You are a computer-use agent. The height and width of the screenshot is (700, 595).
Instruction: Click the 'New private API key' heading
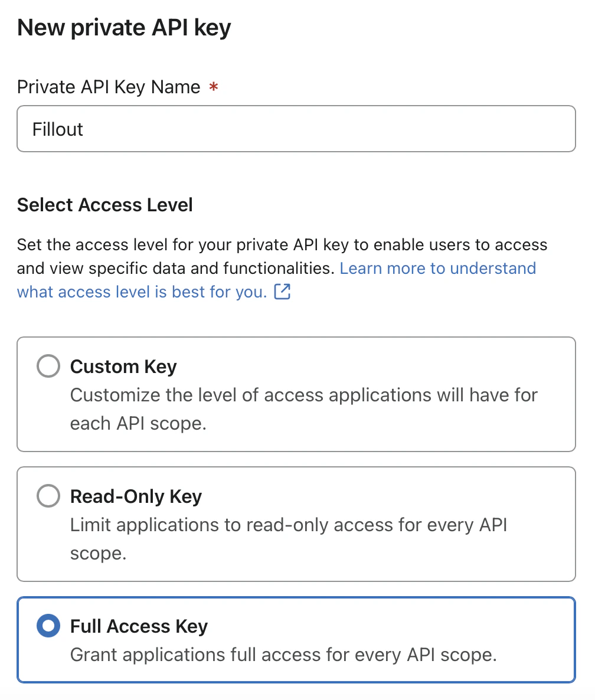coord(123,27)
